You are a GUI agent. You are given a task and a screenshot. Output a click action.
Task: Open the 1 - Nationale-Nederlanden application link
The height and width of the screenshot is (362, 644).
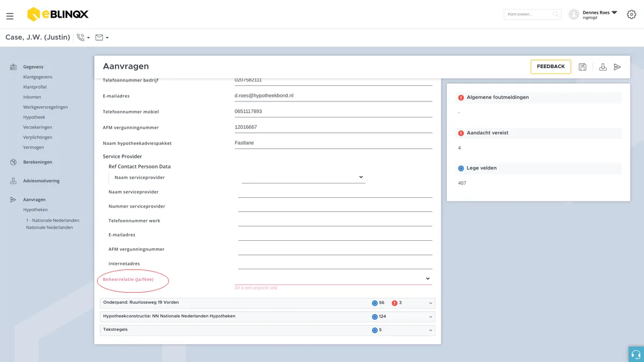click(x=53, y=220)
